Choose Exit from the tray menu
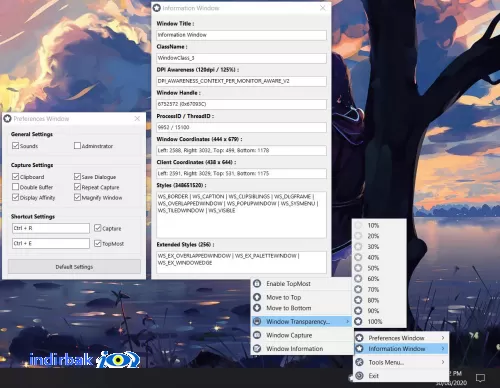This screenshot has height=388, width=500. point(401,376)
